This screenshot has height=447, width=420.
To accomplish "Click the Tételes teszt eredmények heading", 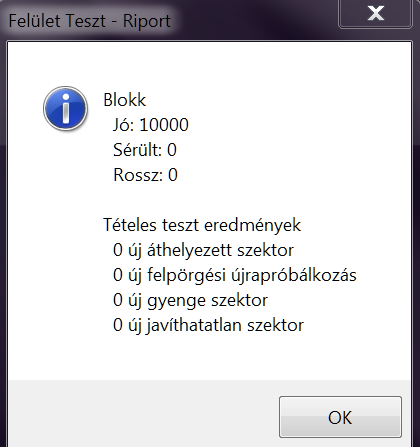I will (202, 225).
